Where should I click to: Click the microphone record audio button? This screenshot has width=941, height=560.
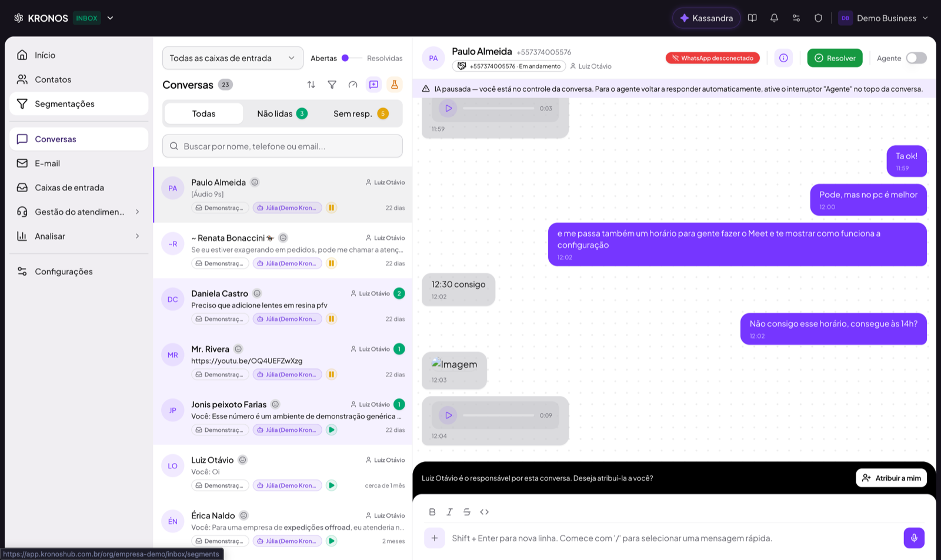click(914, 538)
